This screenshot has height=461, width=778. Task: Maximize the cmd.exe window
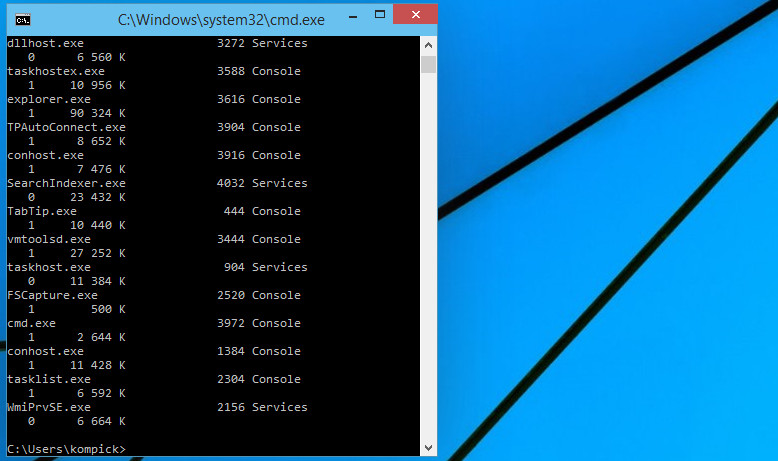(x=380, y=14)
